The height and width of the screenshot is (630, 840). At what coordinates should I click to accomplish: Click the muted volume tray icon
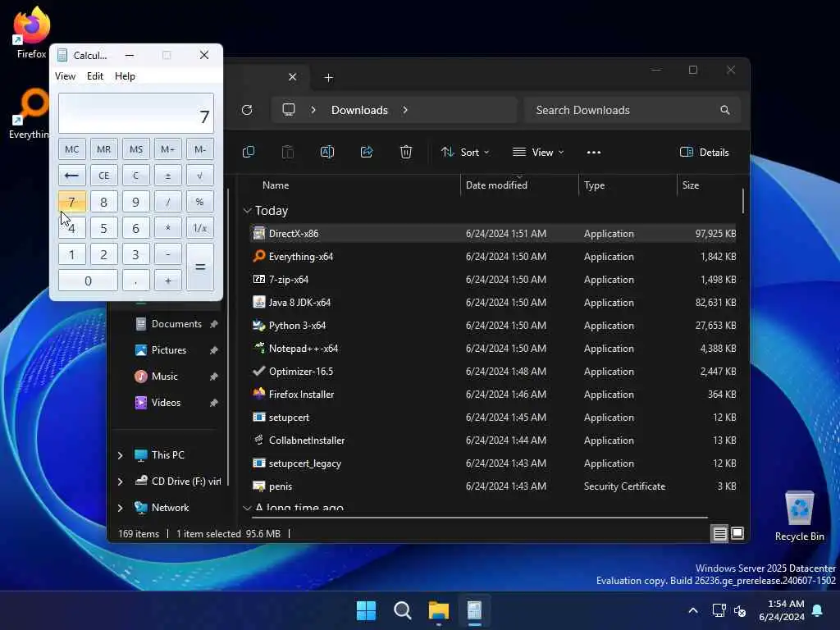coord(741,610)
